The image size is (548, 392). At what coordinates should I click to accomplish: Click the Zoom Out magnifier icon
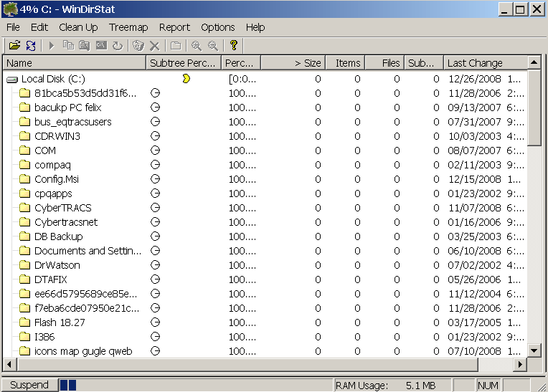[213, 46]
